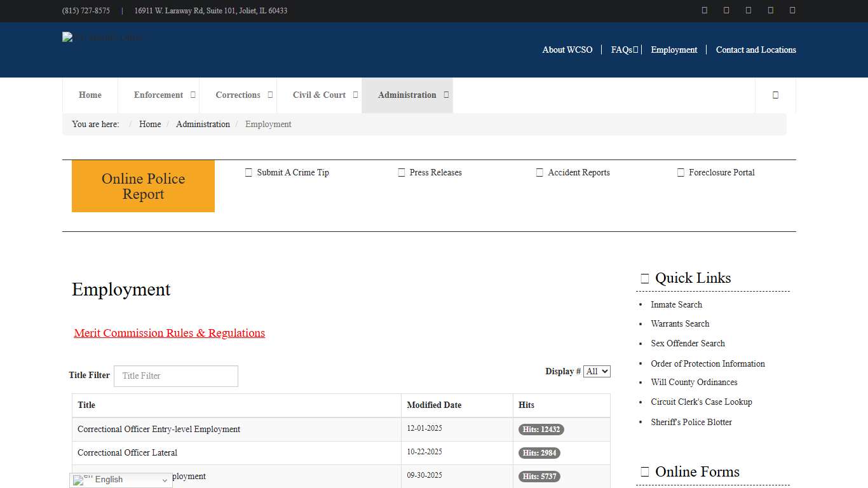This screenshot has width=868, height=488.
Task: Sort table by Modified Date column header
Action: 434,405
